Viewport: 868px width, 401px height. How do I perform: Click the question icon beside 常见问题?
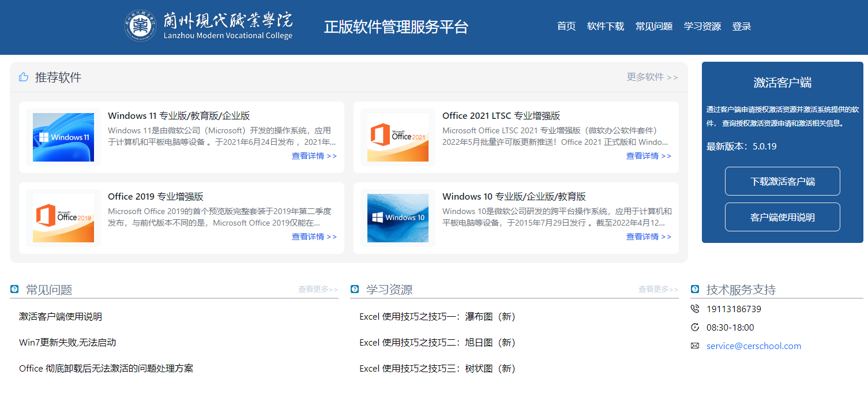14,289
